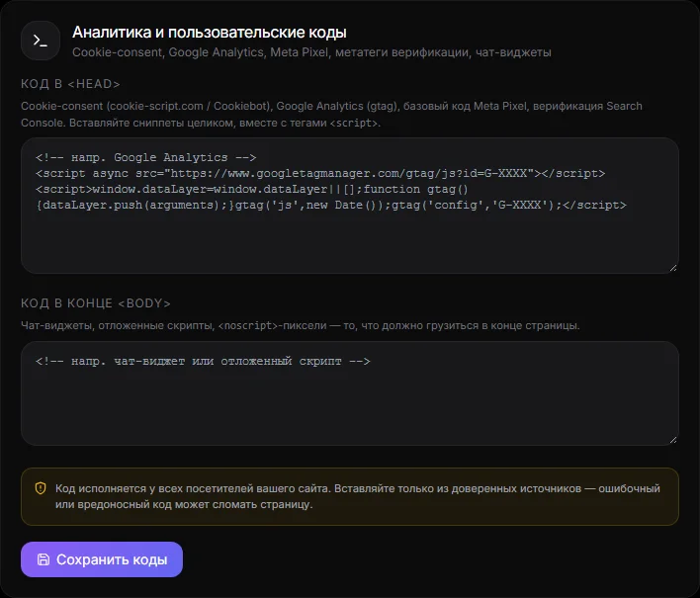Click the «КОД В КОНЦЕ <BODY>» label
The height and width of the screenshot is (598, 700).
pos(96,303)
